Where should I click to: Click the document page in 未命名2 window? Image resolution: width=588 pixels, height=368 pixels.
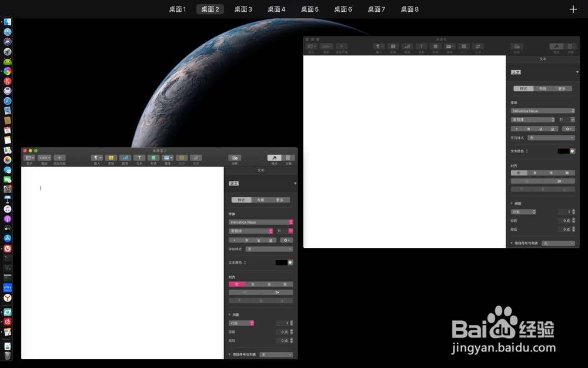[123, 263]
